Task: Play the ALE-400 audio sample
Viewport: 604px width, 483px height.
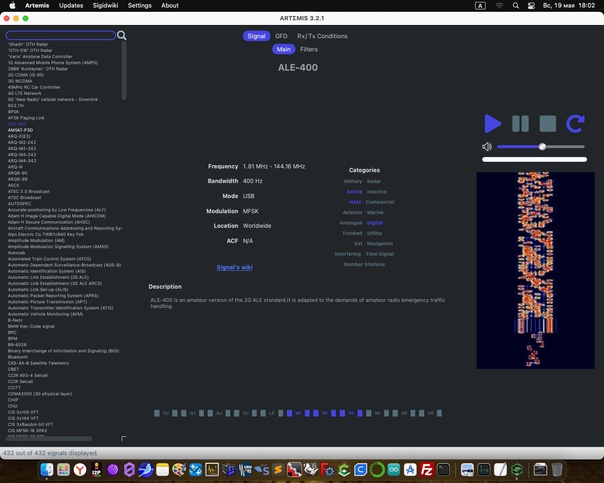Action: [492, 124]
